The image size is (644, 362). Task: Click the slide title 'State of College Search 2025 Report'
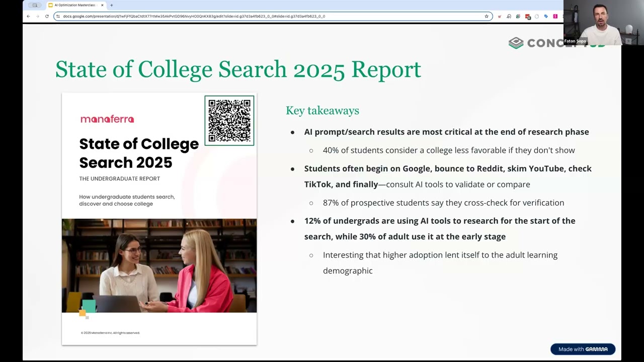[x=238, y=69]
